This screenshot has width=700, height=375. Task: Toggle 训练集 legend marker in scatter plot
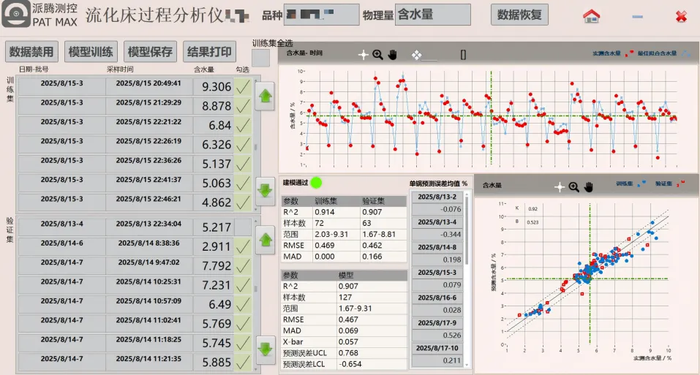642,183
